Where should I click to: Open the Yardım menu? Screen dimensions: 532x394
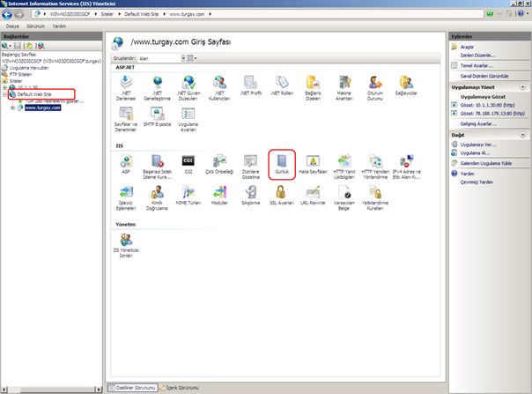click(x=59, y=26)
